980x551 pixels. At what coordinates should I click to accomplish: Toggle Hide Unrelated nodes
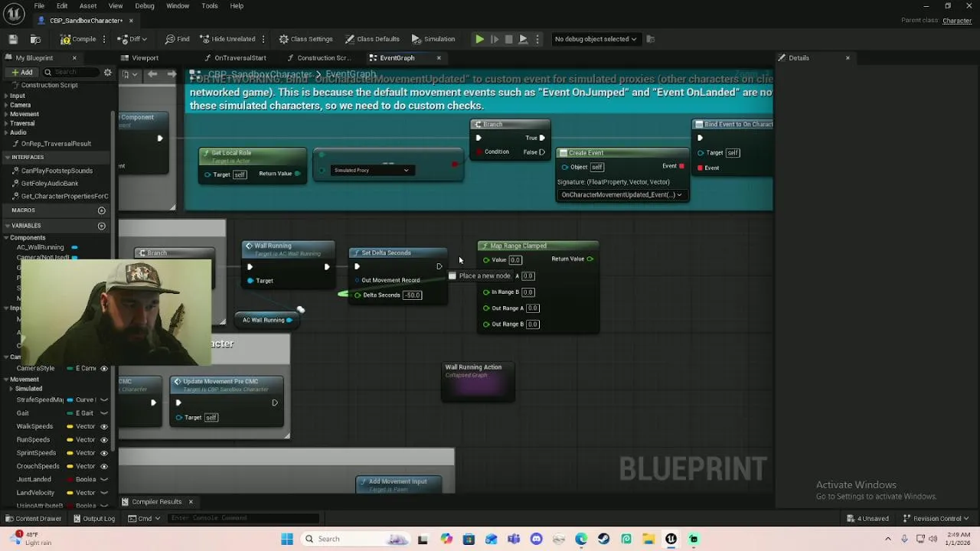227,39
